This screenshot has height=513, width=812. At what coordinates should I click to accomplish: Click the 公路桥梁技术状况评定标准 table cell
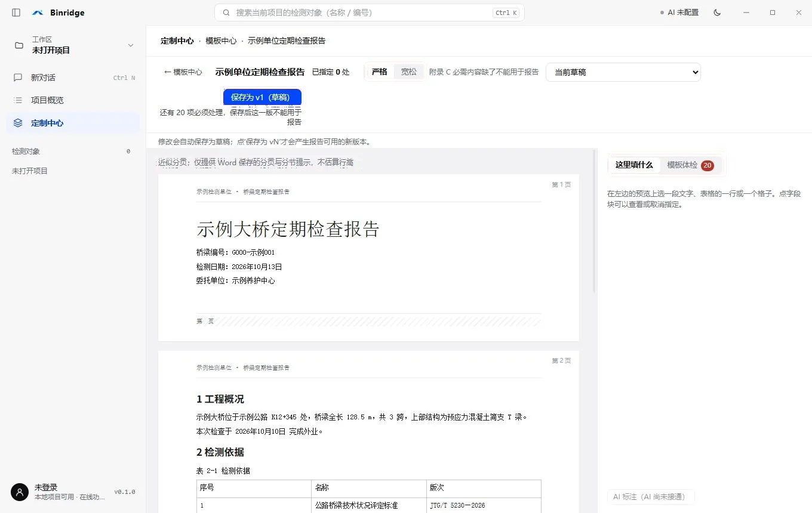[x=369, y=505]
